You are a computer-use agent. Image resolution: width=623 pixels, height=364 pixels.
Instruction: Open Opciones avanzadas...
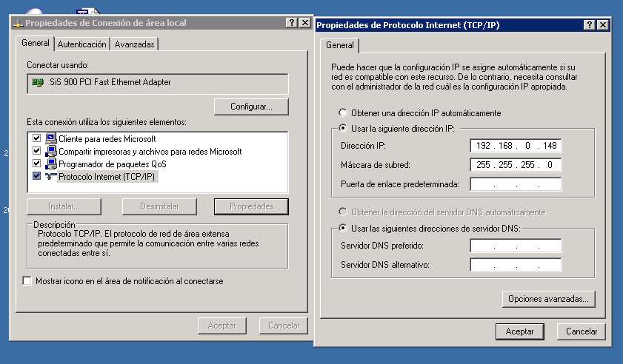point(548,299)
